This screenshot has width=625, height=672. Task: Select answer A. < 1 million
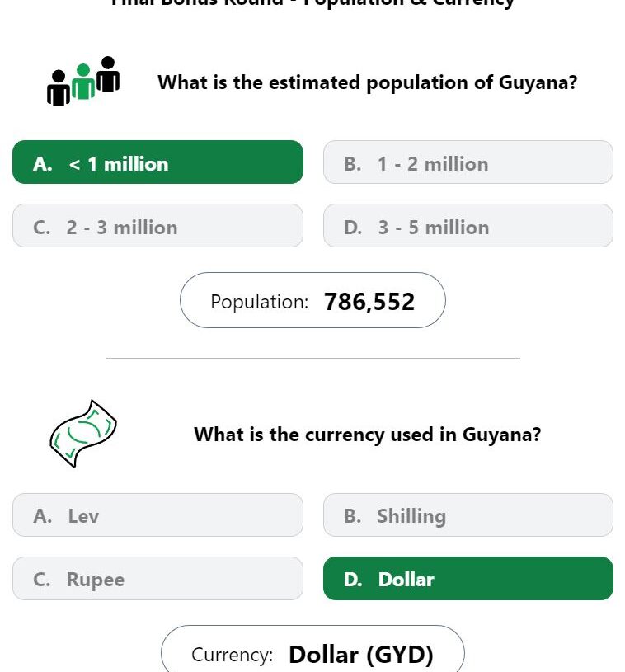[157, 162]
